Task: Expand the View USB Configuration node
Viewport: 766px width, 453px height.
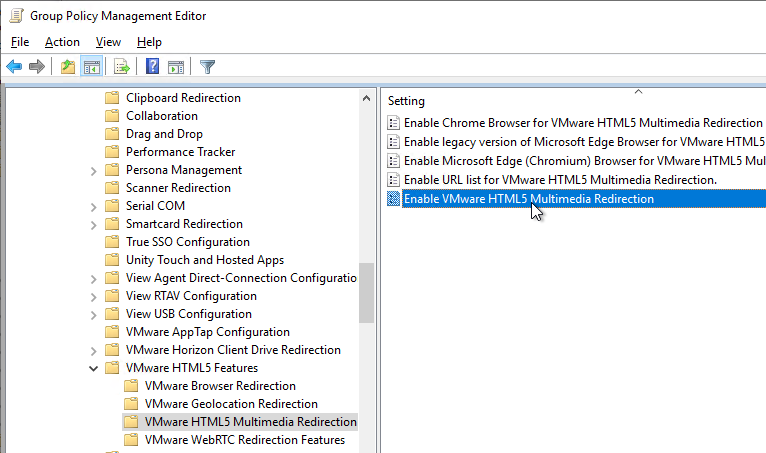Action: 93,315
